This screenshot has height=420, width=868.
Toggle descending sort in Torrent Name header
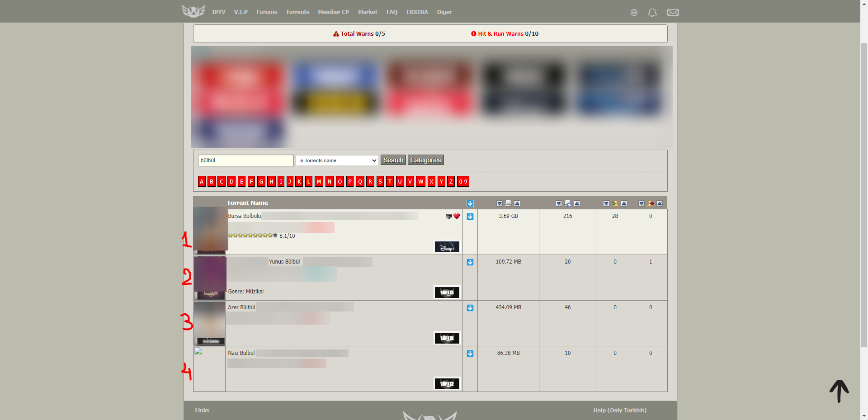click(470, 203)
